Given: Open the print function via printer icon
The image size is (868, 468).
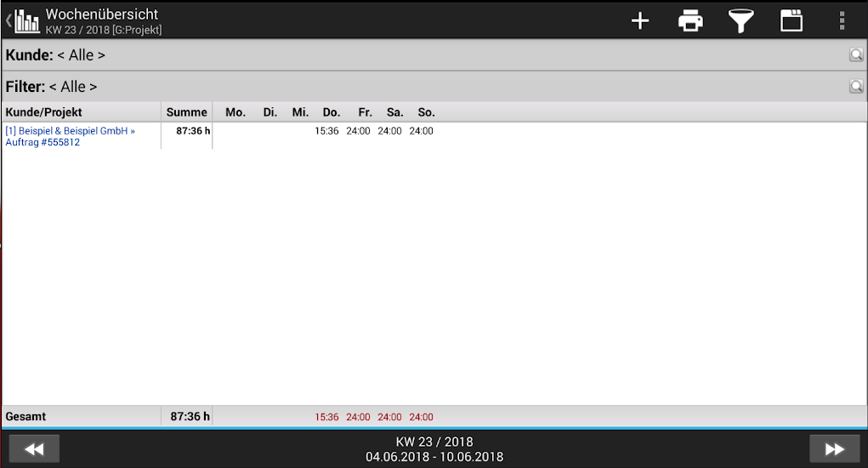Looking at the screenshot, I should tap(690, 21).
